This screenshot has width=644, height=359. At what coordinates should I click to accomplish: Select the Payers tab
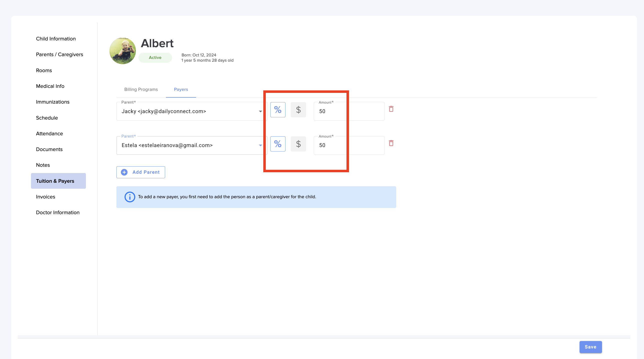(181, 89)
